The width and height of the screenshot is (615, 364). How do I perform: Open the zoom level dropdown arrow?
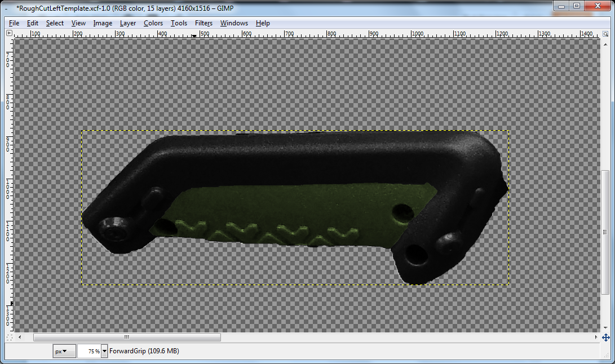coord(103,350)
